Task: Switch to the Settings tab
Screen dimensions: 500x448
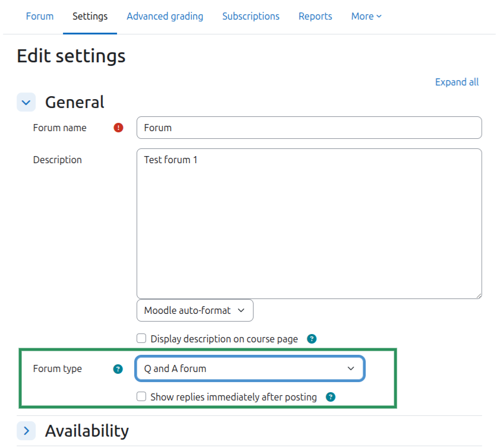Action: (90, 16)
